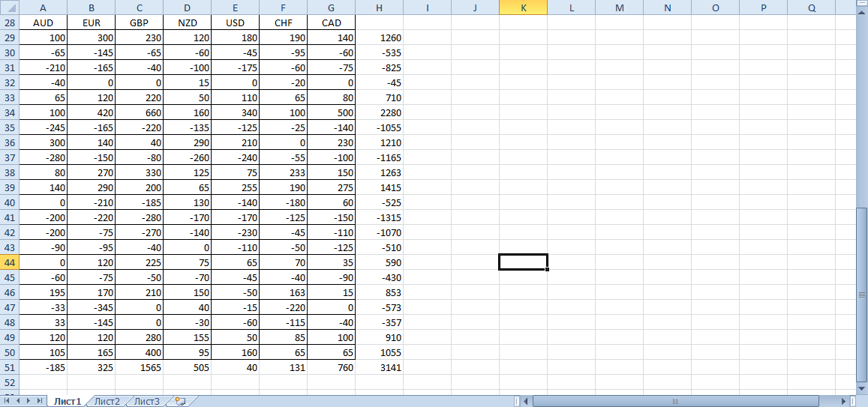This screenshot has width=868, height=407.
Task: Click previous sheet navigation arrow
Action: [x=17, y=401]
